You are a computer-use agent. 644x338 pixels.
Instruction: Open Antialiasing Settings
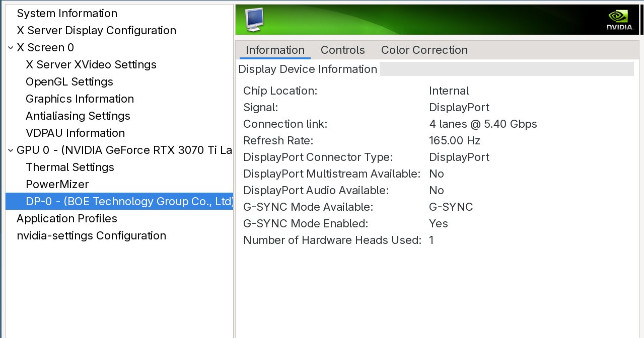[78, 116]
